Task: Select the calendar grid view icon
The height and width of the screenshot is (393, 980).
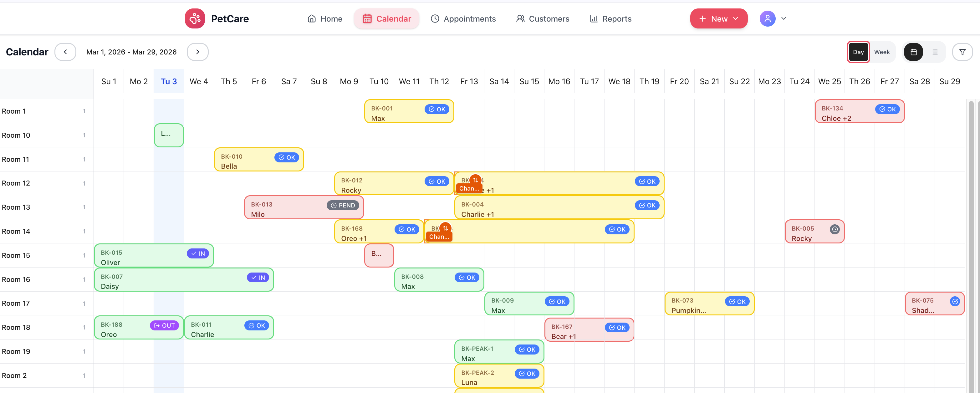Action: point(913,52)
